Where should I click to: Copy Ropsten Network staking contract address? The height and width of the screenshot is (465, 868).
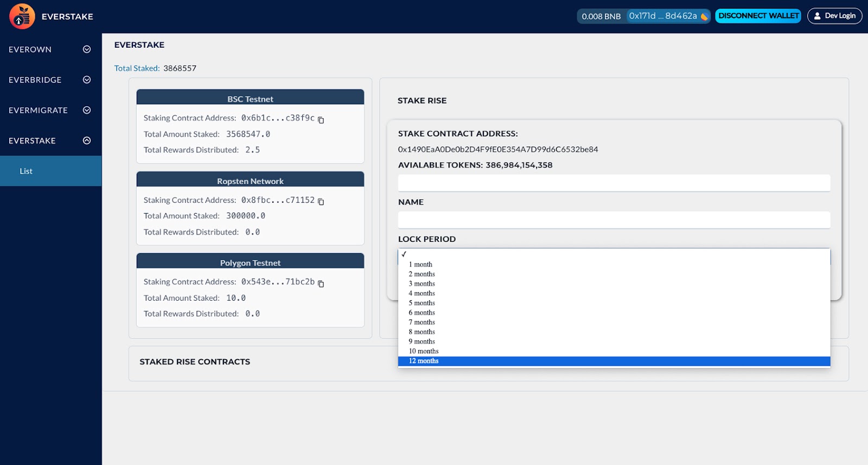[x=321, y=202]
